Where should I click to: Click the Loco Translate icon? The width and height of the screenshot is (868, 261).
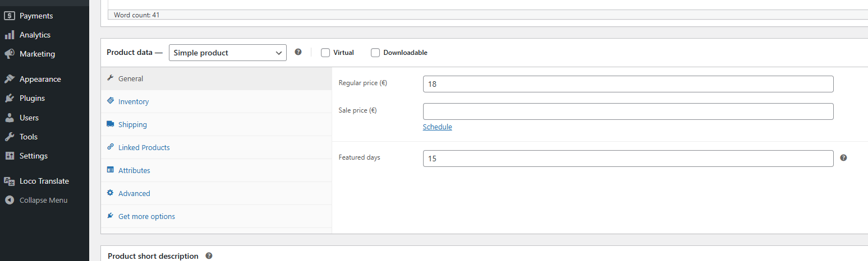coord(9,181)
